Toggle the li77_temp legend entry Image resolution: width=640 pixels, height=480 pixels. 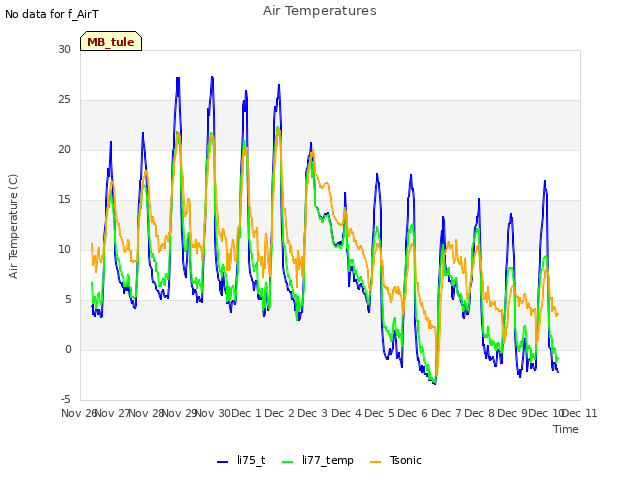click(x=318, y=460)
